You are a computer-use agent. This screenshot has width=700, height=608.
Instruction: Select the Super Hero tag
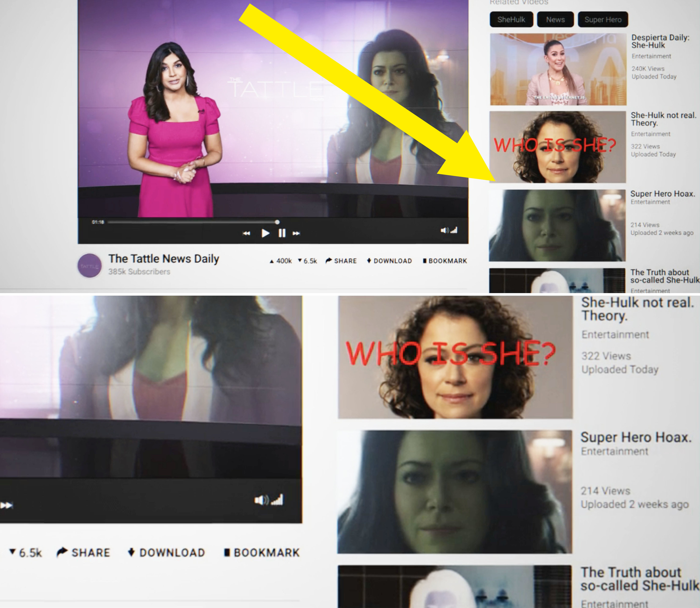pyautogui.click(x=603, y=20)
